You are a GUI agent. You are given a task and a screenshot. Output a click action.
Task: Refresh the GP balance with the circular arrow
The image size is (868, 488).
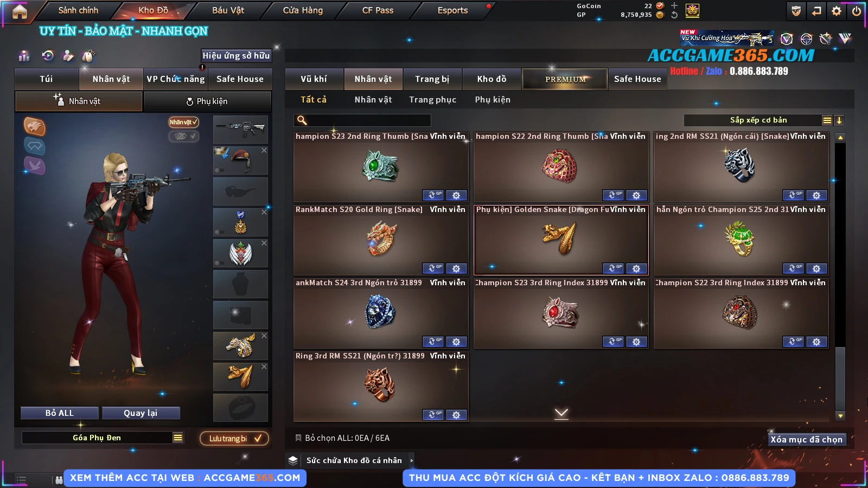(674, 15)
